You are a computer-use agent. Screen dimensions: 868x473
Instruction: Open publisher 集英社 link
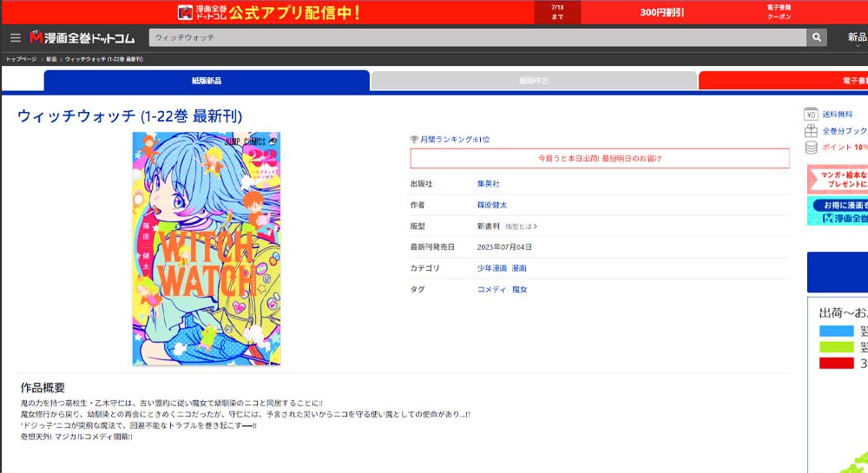(x=488, y=184)
